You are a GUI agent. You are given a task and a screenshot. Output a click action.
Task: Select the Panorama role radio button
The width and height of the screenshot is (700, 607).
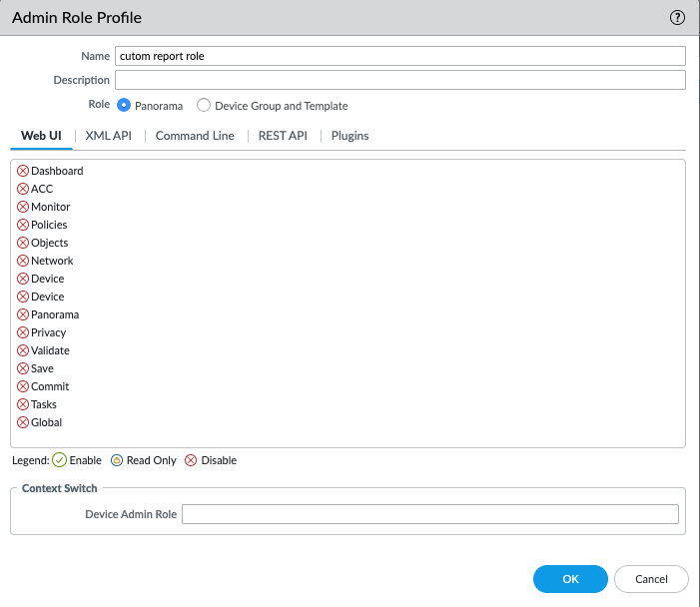pos(125,106)
